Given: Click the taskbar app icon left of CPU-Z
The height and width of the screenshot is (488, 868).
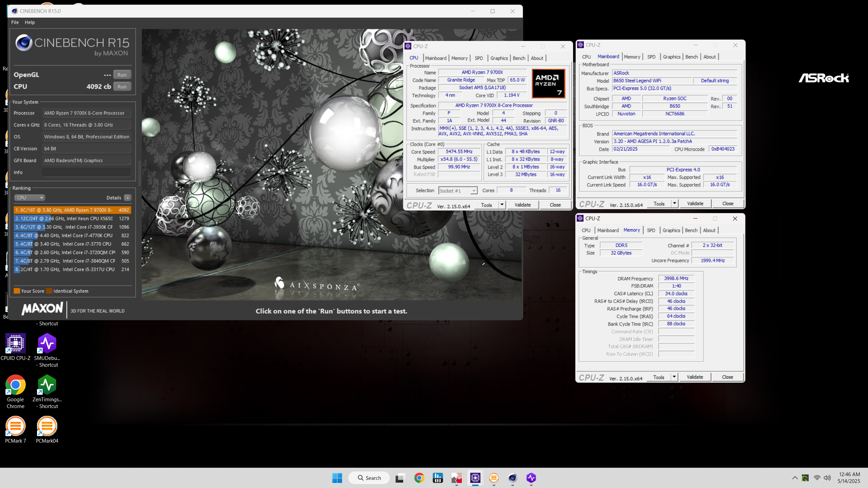Looking at the screenshot, I should (457, 478).
